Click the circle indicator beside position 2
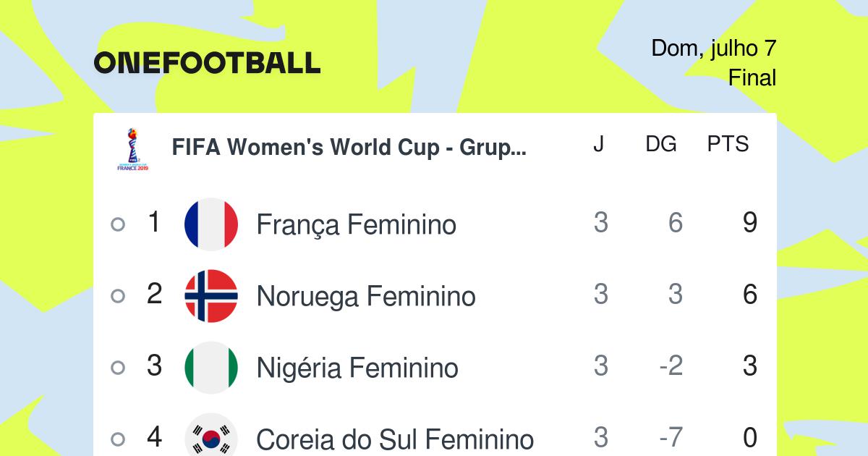The width and height of the screenshot is (868, 456). pos(118,296)
